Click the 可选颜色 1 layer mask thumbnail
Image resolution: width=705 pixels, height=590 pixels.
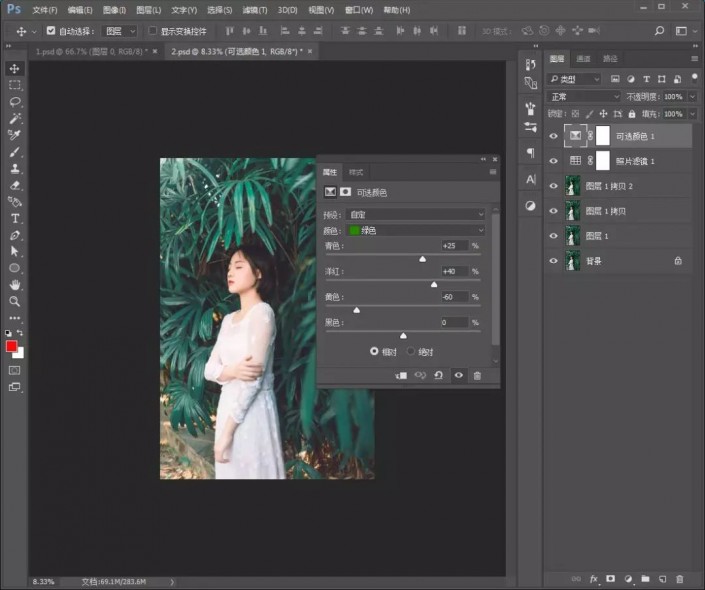point(602,136)
